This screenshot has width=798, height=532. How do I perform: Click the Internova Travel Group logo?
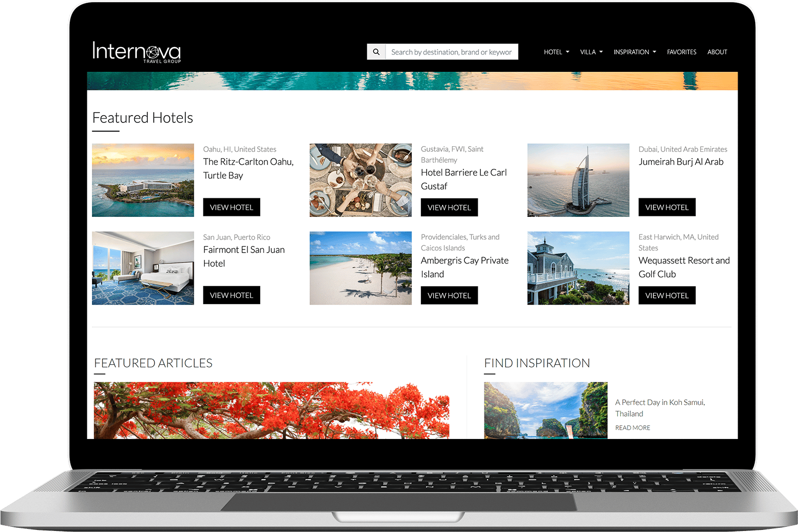[x=136, y=52]
